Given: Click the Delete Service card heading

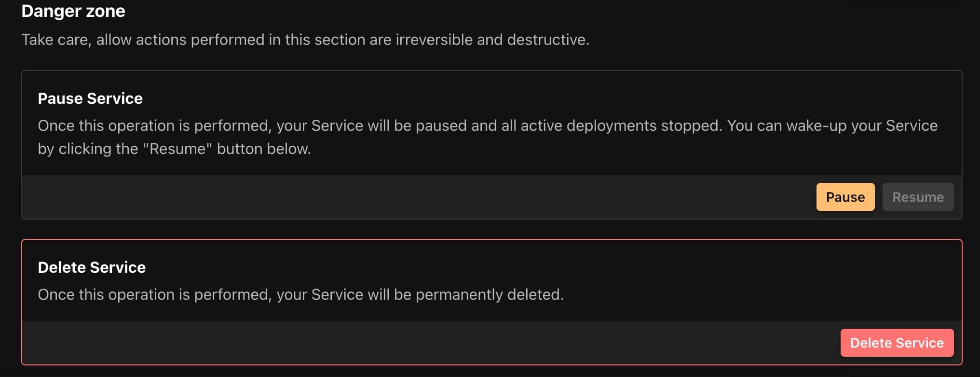Looking at the screenshot, I should click(92, 267).
